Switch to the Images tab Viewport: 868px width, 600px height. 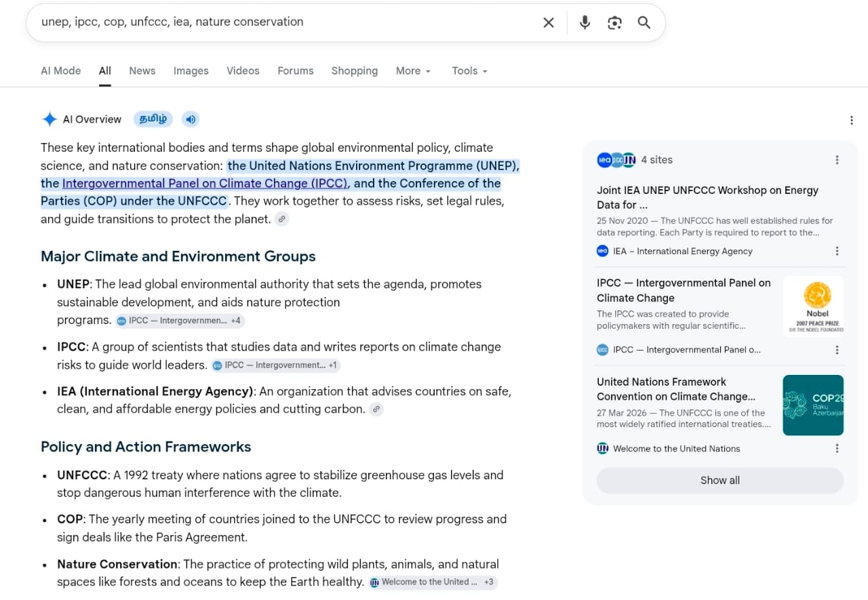(x=191, y=71)
